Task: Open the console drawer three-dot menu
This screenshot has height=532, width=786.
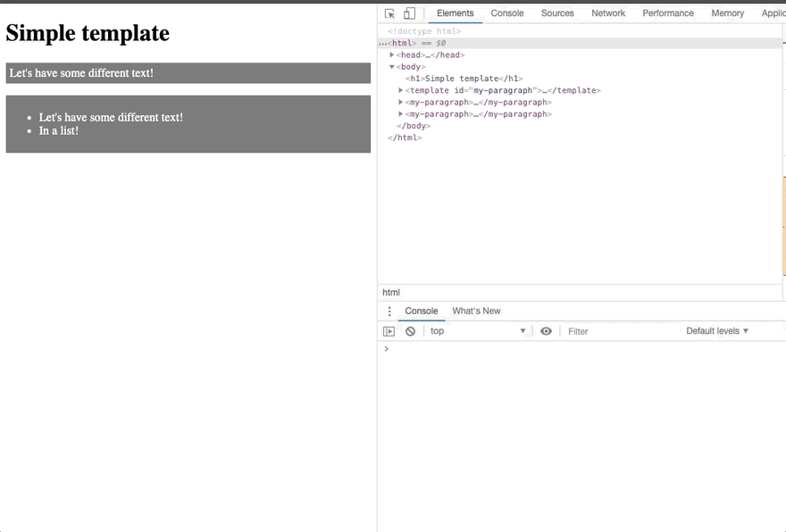Action: [x=389, y=312]
